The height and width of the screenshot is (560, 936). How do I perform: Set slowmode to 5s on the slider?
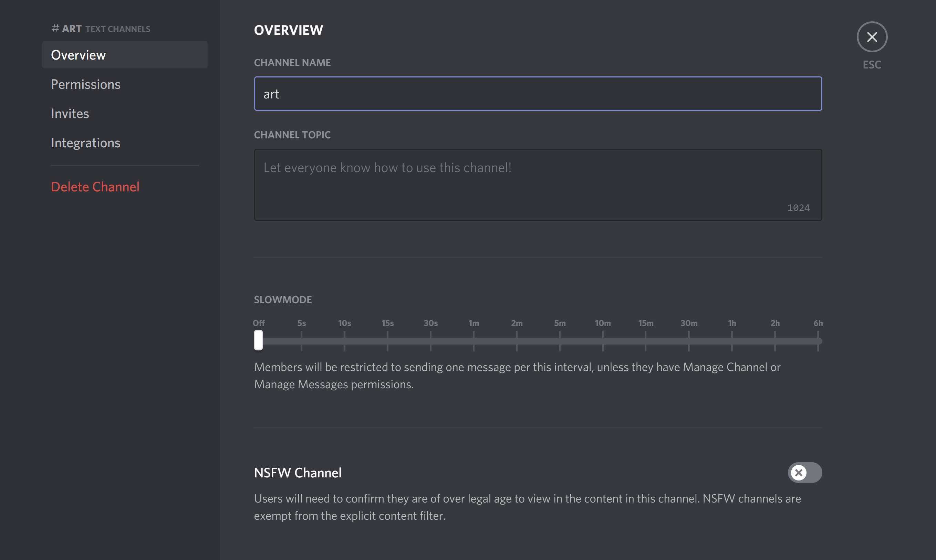(301, 341)
